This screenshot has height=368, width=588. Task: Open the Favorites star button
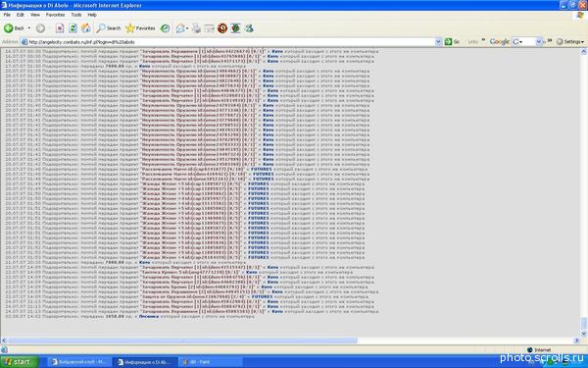pos(140,28)
